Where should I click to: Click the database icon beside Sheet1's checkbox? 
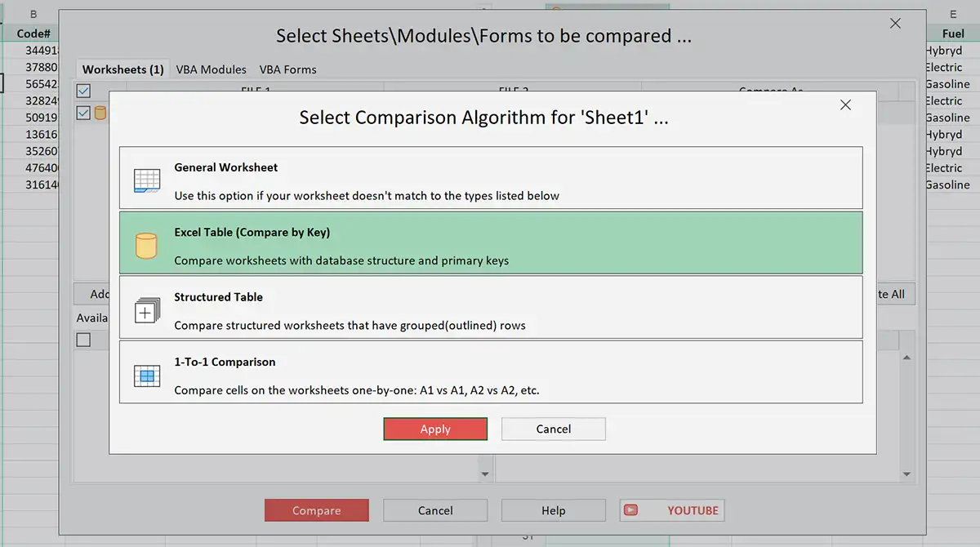(100, 113)
